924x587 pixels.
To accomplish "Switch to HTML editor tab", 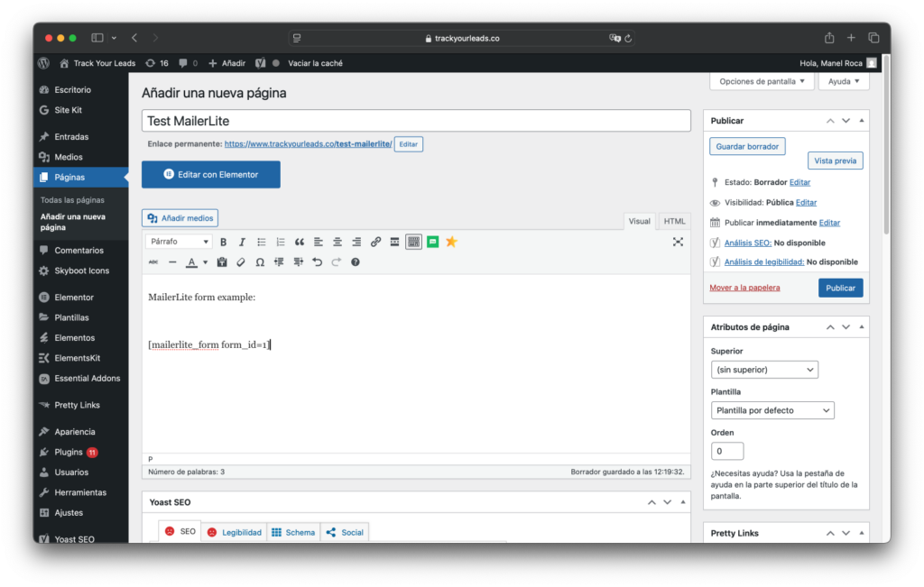I will 674,222.
